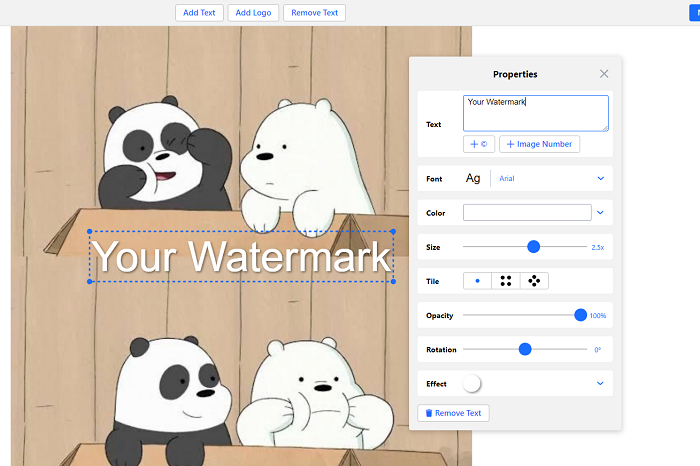The width and height of the screenshot is (700, 466).
Task: Select single watermark tile option
Action: pos(477,281)
